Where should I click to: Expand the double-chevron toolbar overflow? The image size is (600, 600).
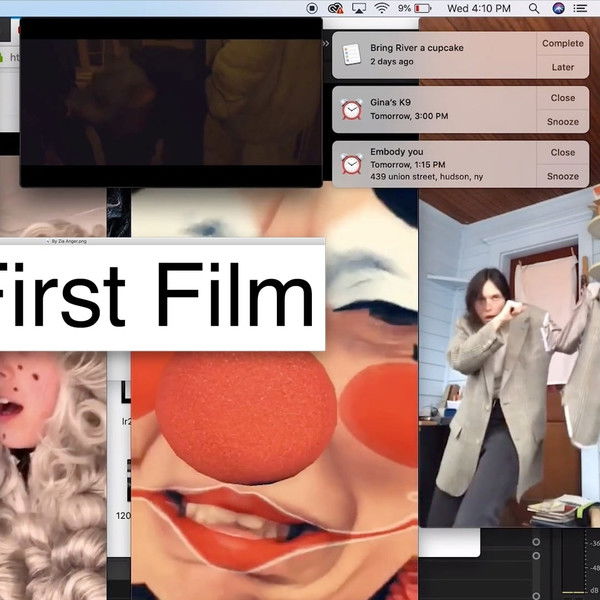(325, 44)
